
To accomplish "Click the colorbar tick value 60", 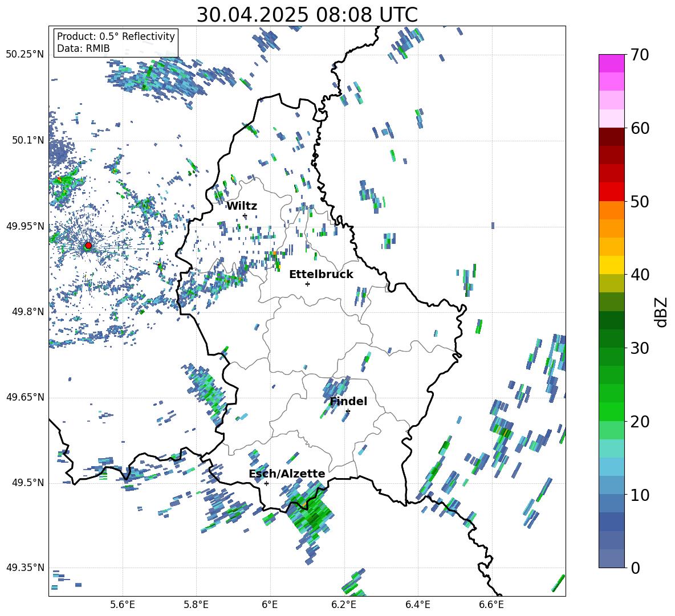I will (x=640, y=128).
